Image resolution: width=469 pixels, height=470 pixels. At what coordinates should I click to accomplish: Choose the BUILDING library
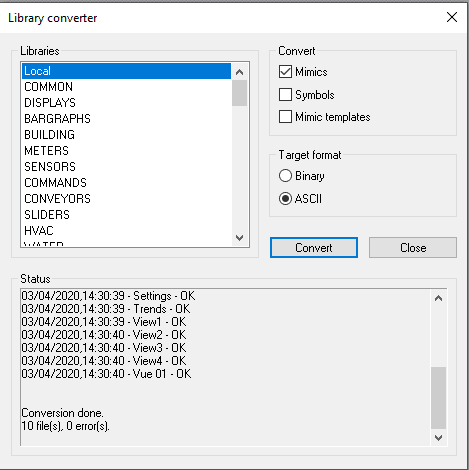(x=126, y=135)
